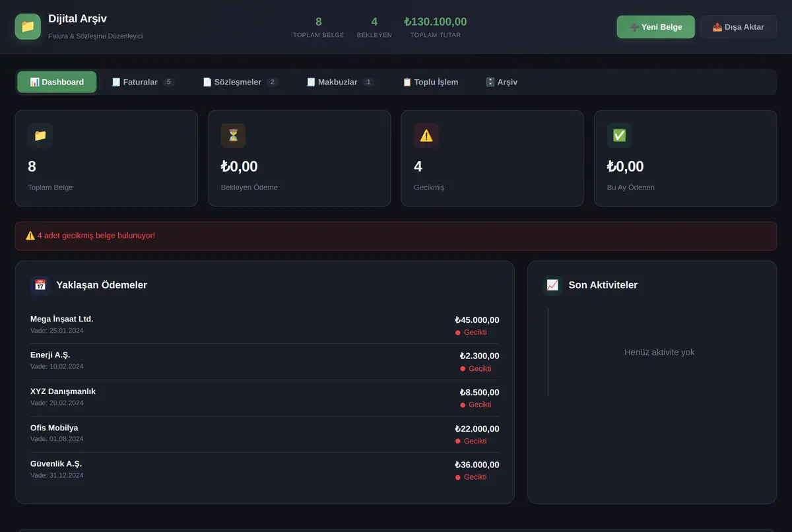Click the ₺45.000,00 amount
Screen dimensions: 792x532
477,320
